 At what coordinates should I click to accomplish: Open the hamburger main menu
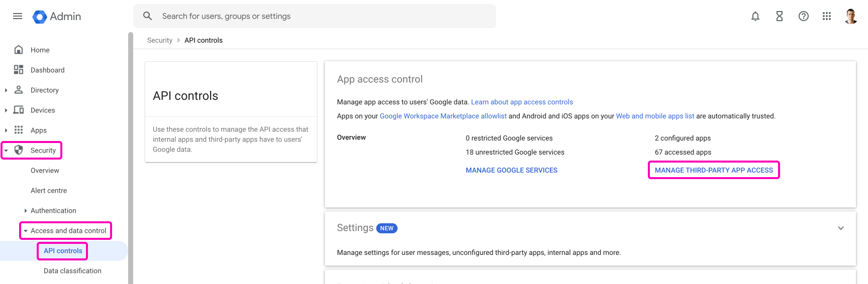click(18, 16)
